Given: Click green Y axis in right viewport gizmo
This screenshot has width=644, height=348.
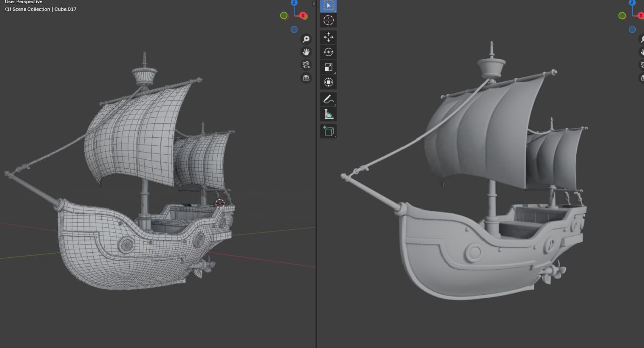Looking at the screenshot, I should [622, 16].
